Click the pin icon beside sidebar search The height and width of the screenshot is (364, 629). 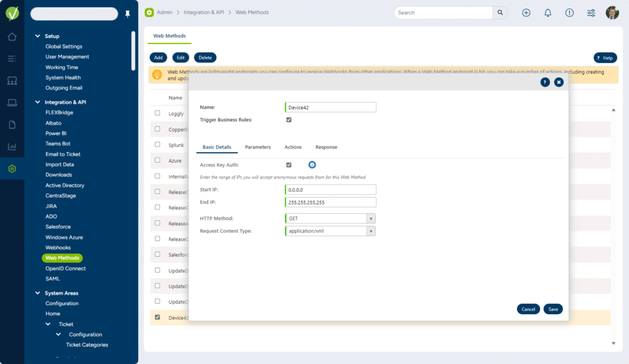coord(128,14)
